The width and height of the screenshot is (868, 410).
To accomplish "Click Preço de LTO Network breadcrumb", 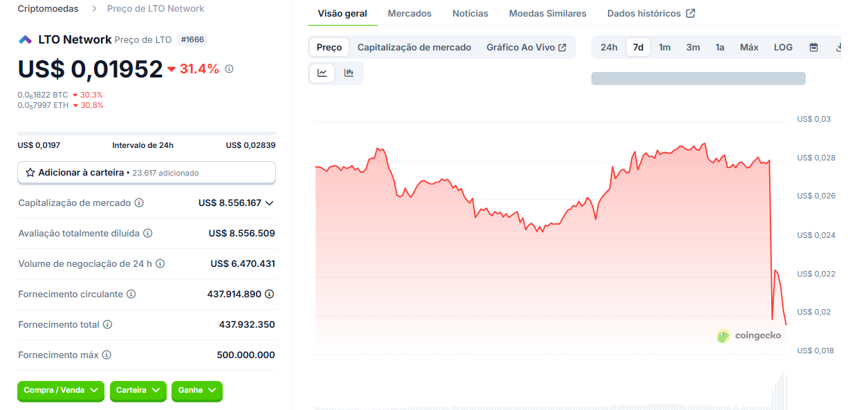I will point(156,9).
